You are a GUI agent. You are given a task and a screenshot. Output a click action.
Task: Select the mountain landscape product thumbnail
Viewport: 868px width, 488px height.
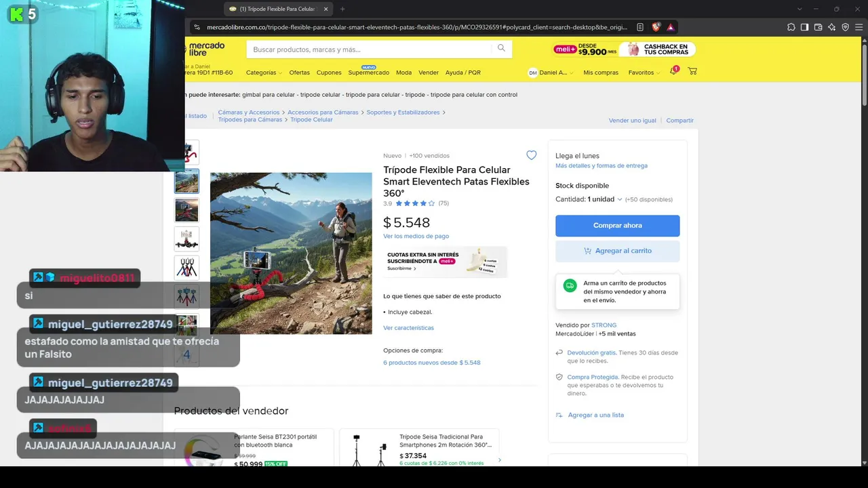point(186,181)
